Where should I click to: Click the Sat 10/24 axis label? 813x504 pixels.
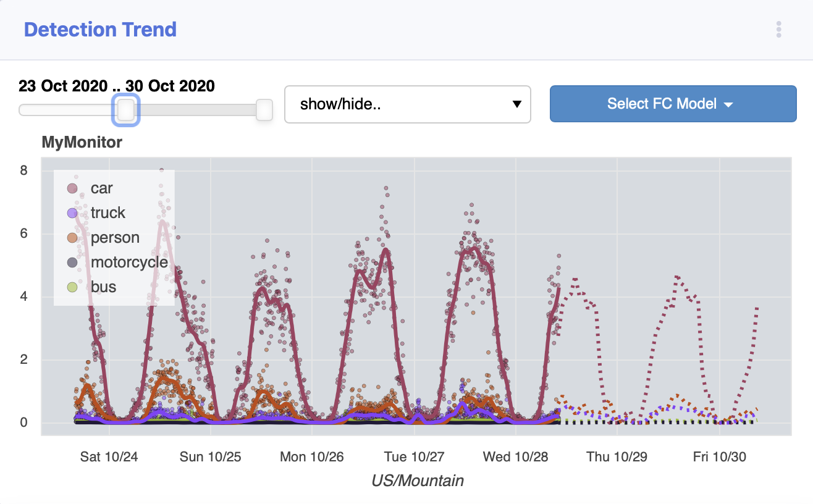[109, 457]
